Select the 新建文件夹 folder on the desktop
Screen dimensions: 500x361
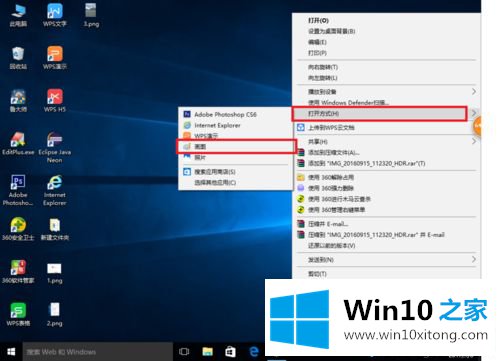(x=55, y=228)
